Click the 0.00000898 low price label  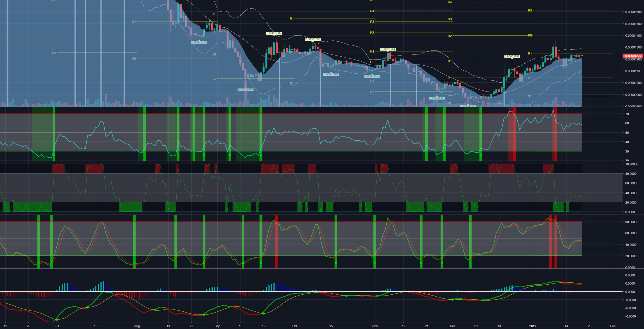pyautogui.click(x=437, y=98)
